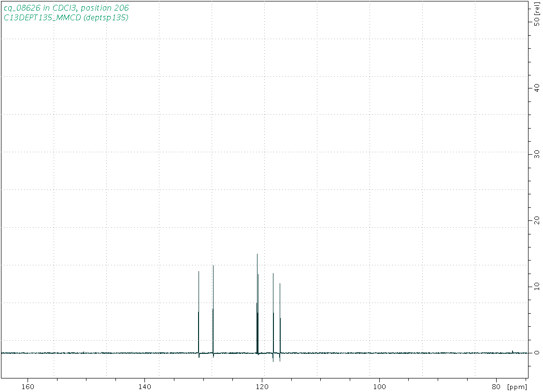Viewport: 543px width, 392px height.
Task: Click the 0 tick label on the intensity axis
Action: (537, 352)
